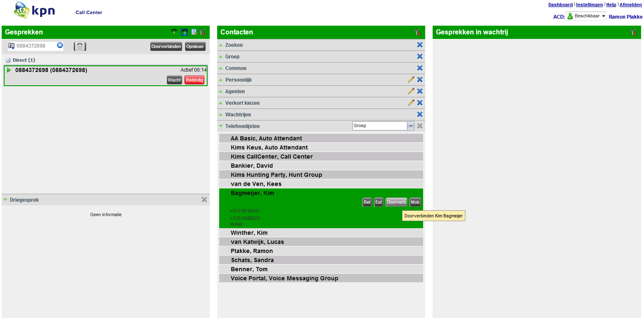This screenshot has width=644, height=318.
Task: Close the Groep contact section
Action: click(420, 56)
